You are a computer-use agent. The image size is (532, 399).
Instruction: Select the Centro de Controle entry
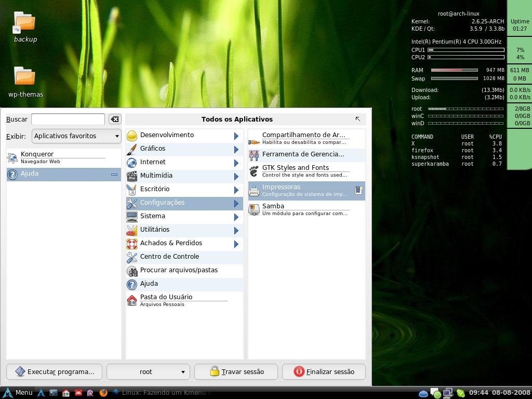tap(184, 258)
